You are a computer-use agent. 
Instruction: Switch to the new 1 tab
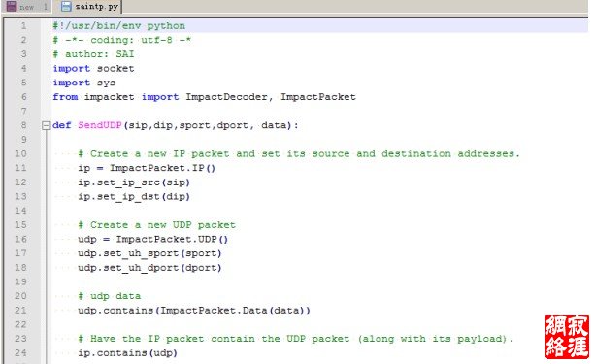[27, 7]
